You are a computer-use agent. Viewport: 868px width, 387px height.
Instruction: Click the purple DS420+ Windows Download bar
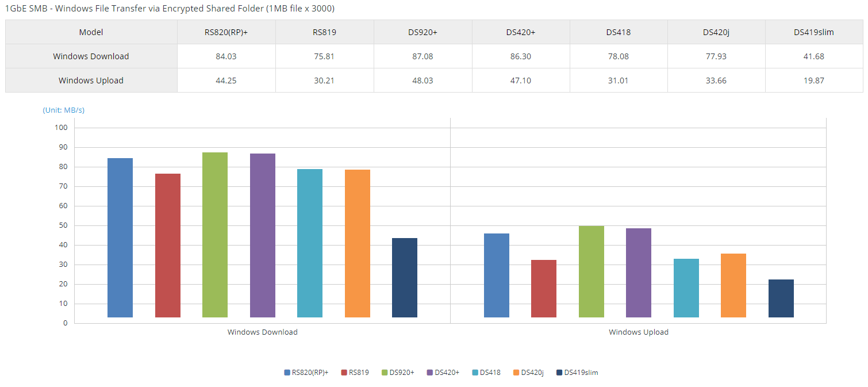click(x=263, y=235)
